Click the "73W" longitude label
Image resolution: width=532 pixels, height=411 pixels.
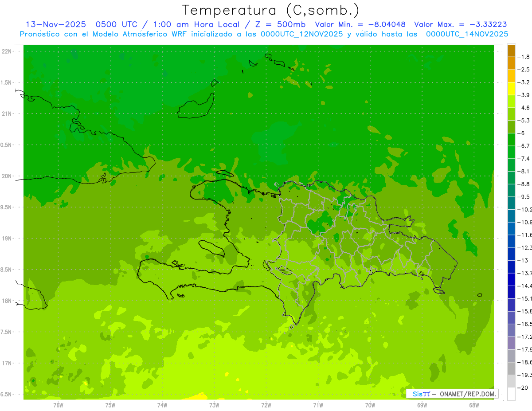pos(214,405)
